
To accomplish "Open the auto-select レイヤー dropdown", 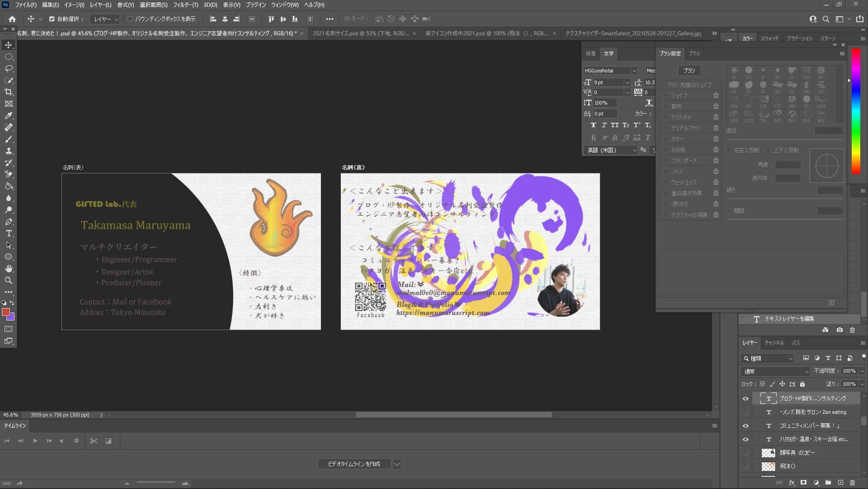I will click(x=105, y=19).
